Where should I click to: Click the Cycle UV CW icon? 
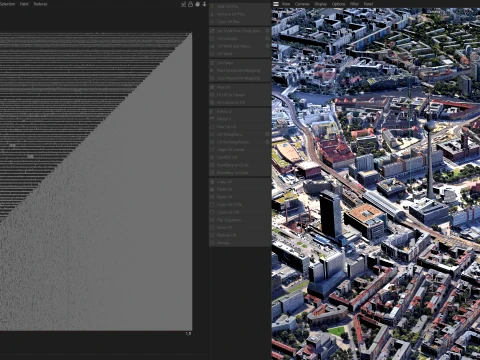212,212
